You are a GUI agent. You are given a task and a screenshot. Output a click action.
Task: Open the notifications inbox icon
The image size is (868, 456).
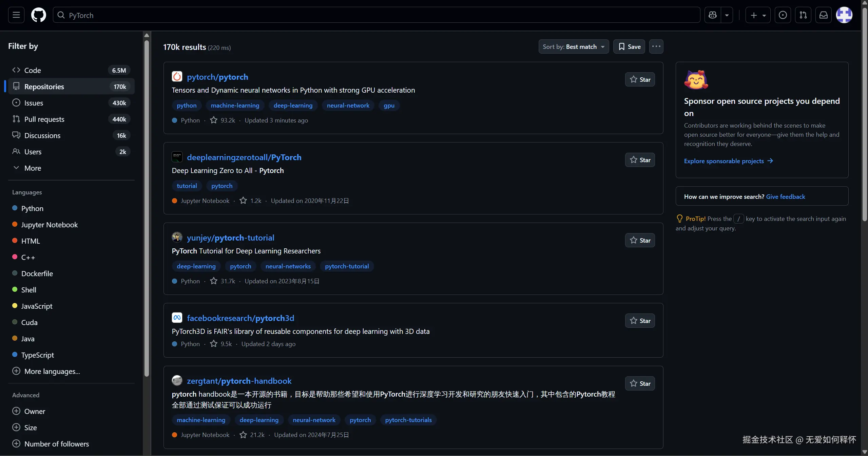[x=824, y=15]
